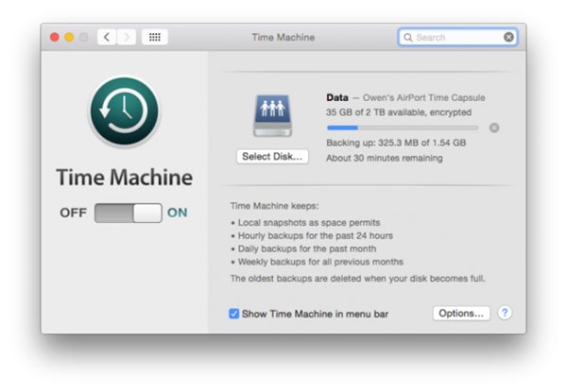Click the Data network disk icon
567x392 pixels.
tap(273, 116)
